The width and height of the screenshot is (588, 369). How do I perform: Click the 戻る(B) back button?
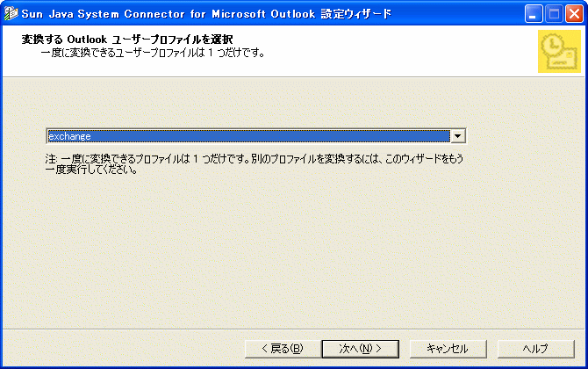283,349
